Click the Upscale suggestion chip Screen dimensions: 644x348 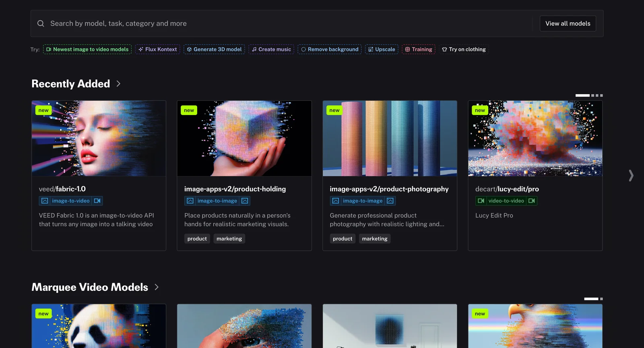pyautogui.click(x=382, y=49)
